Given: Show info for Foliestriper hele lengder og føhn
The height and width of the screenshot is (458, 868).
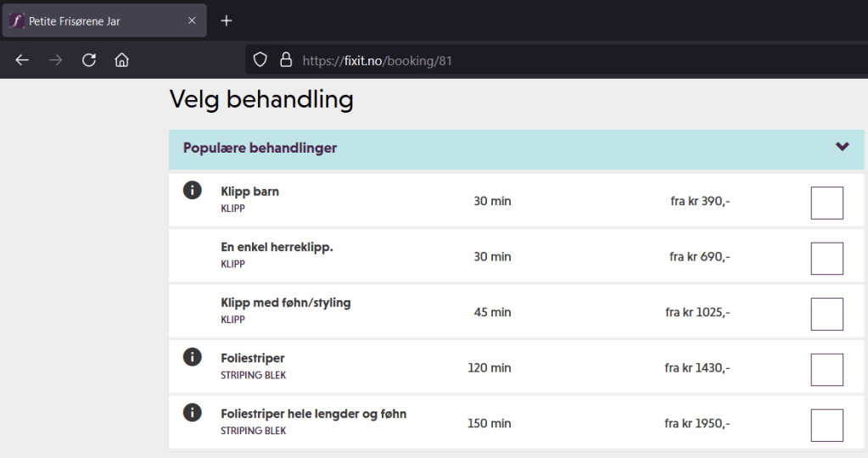Looking at the screenshot, I should 193,413.
